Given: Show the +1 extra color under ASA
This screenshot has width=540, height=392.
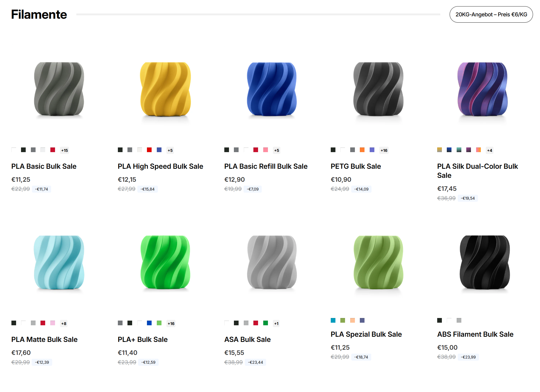Looking at the screenshot, I should pos(276,323).
